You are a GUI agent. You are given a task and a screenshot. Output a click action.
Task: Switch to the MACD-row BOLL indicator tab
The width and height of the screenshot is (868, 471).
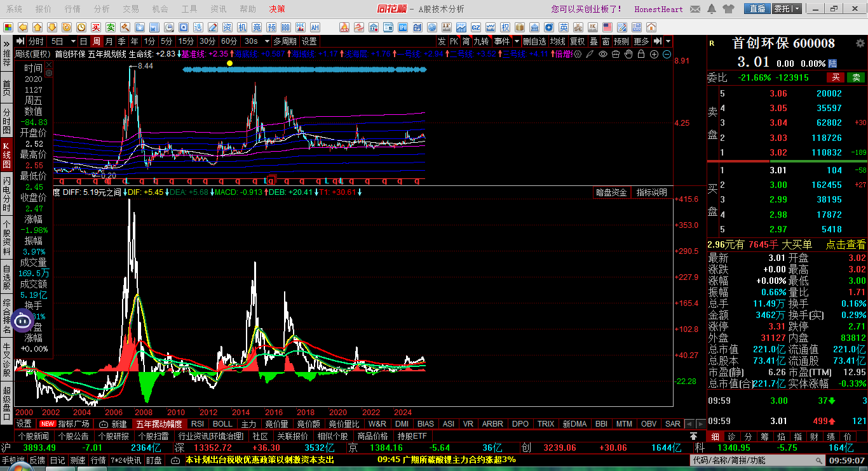click(222, 423)
